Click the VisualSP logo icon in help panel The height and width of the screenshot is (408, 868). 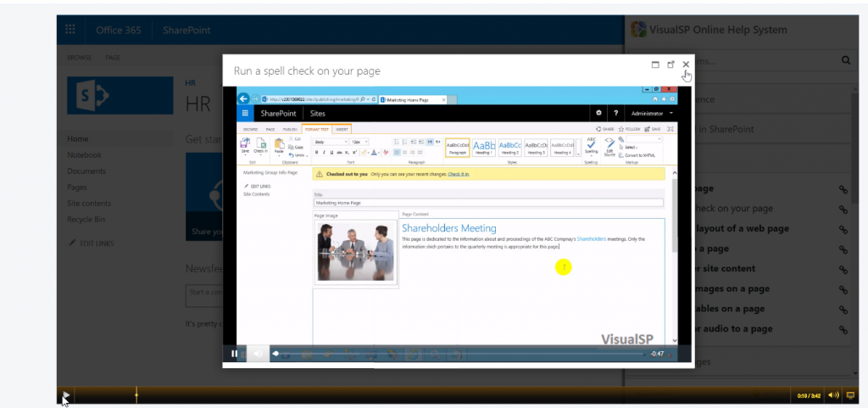tap(639, 30)
